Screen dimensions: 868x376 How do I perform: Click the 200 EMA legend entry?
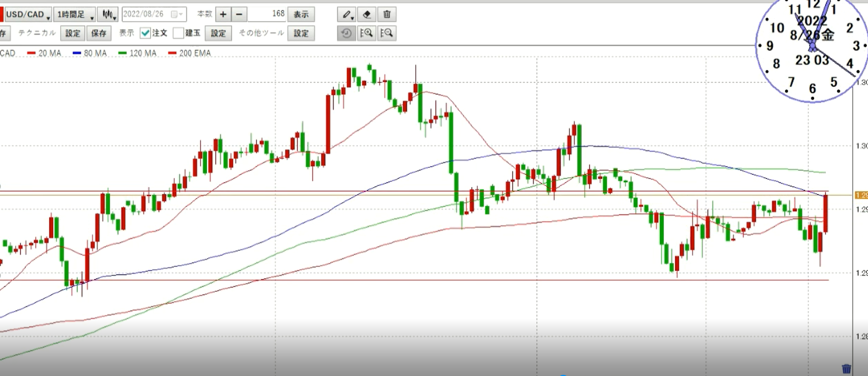tap(190, 53)
